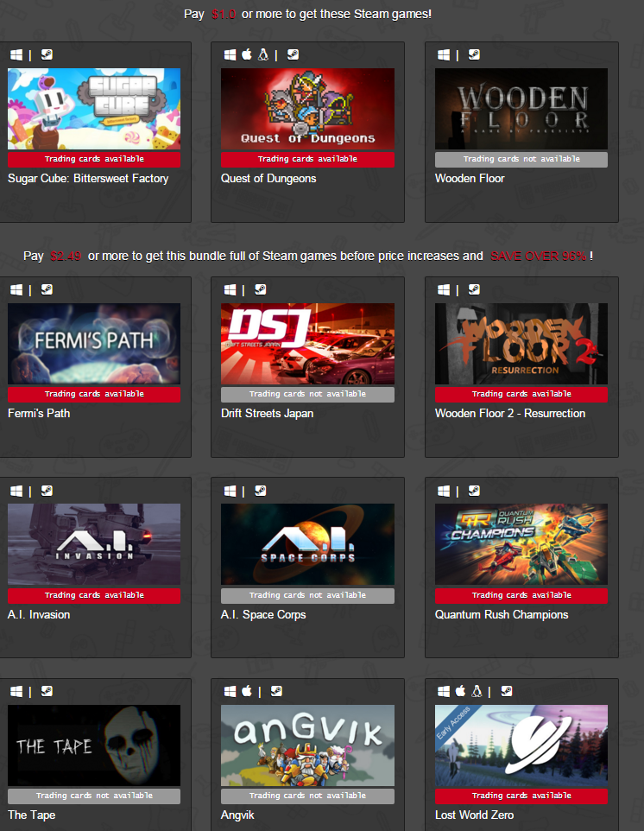The height and width of the screenshot is (831, 644).
Task: Open the A.I. Space Corps thumbnail image
Action: pyautogui.click(x=307, y=544)
